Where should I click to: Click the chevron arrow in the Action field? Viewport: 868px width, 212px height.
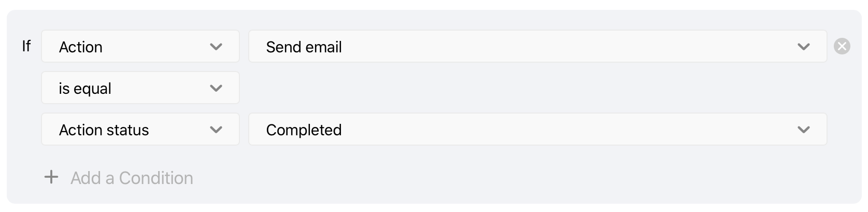(216, 47)
